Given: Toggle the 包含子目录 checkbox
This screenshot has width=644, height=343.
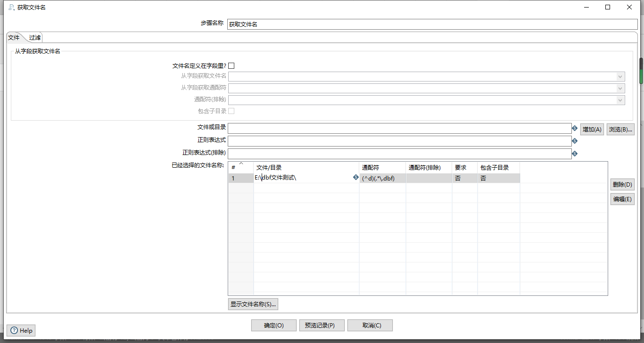Looking at the screenshot, I should point(231,111).
